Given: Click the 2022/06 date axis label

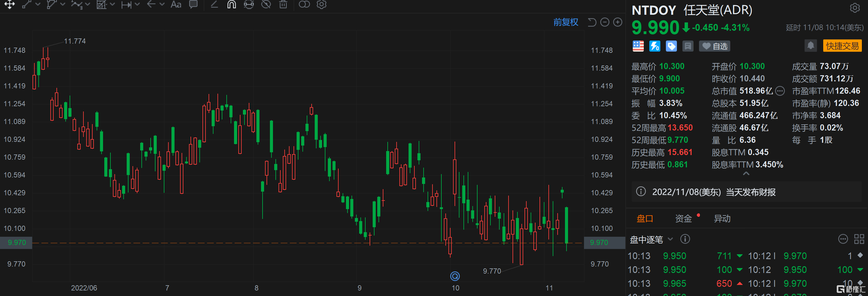Looking at the screenshot, I should click(x=84, y=288).
